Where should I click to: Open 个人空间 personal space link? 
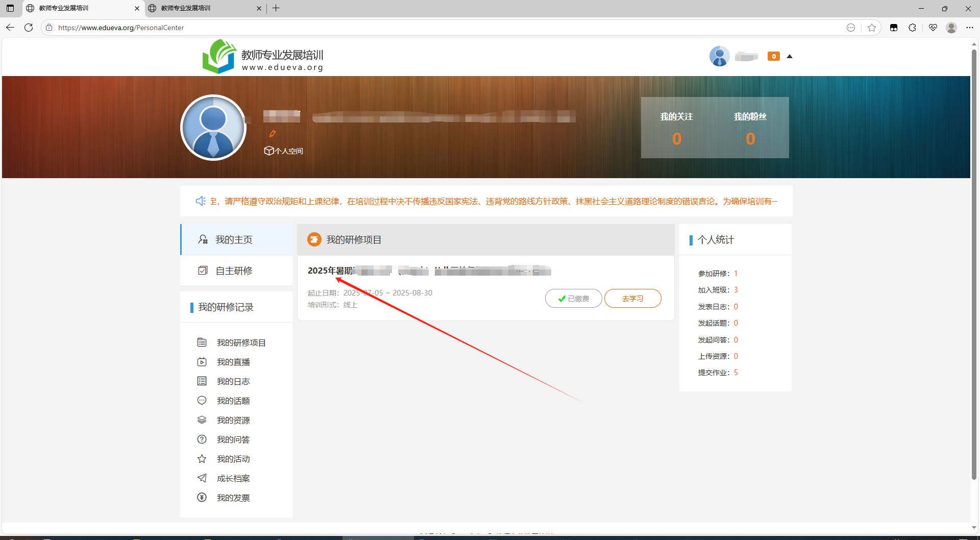point(284,151)
